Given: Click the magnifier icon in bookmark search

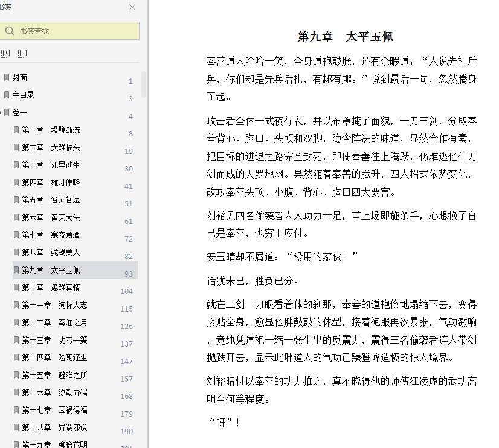Looking at the screenshot, I should [x=10, y=31].
